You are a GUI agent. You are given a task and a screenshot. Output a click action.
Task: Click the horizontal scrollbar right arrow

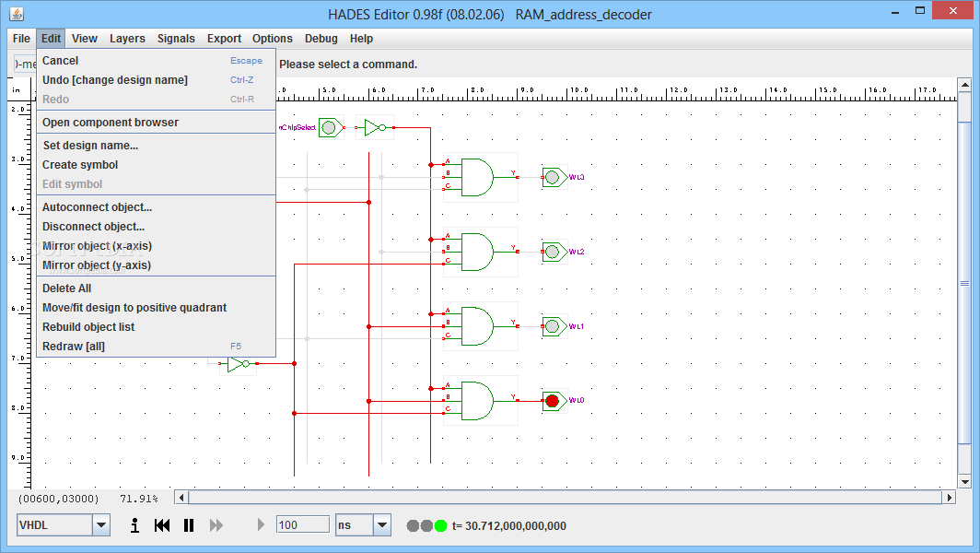pyautogui.click(x=950, y=498)
